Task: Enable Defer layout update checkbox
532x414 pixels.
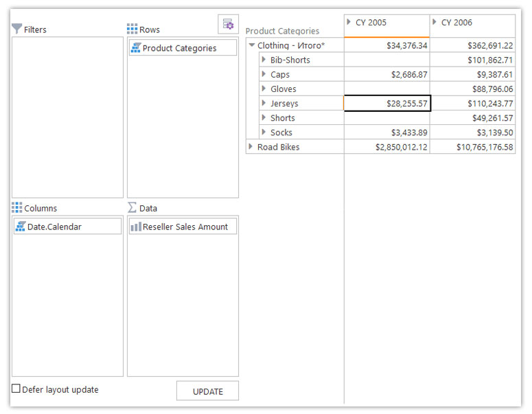Action: [x=16, y=389]
